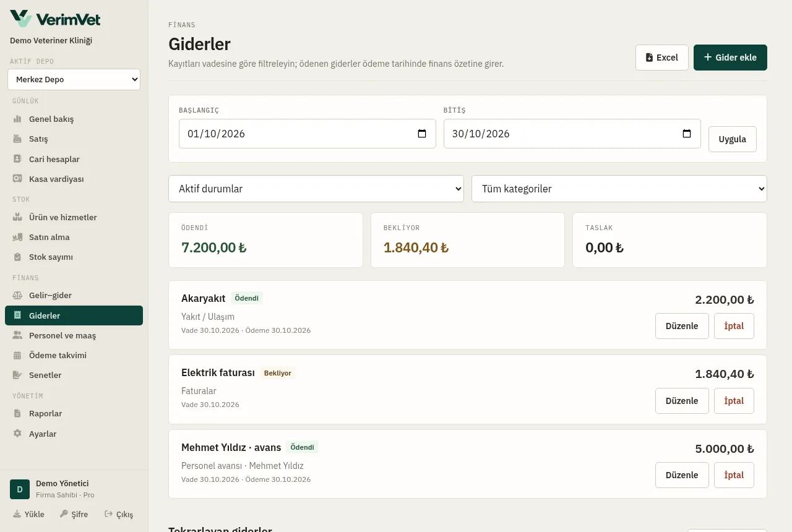Click the Ayarlar gear icon
This screenshot has height=532, width=792.
17,434
